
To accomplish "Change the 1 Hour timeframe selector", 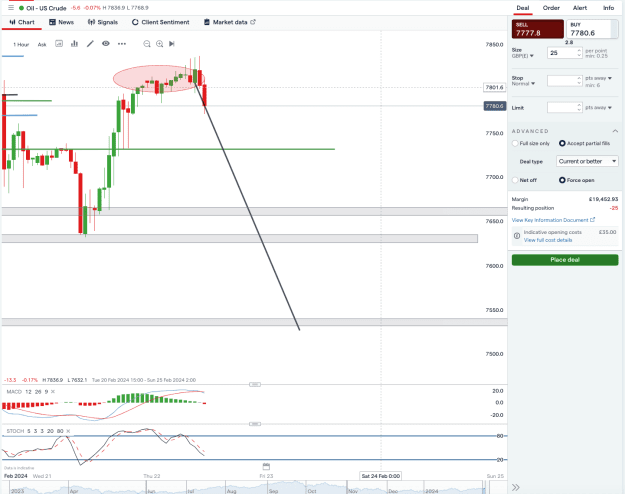I will coord(21,45).
